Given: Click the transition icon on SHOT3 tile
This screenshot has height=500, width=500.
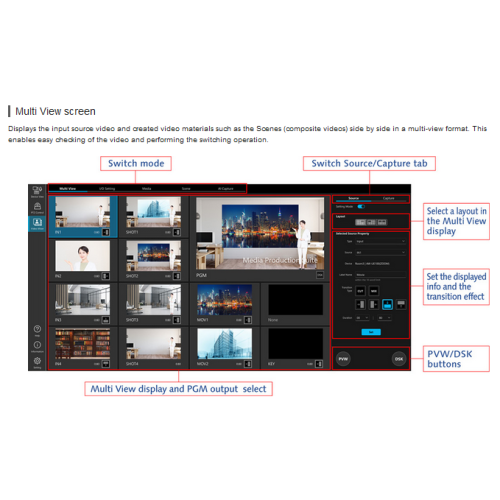Looking at the screenshot, I should pyautogui.click(x=177, y=320).
